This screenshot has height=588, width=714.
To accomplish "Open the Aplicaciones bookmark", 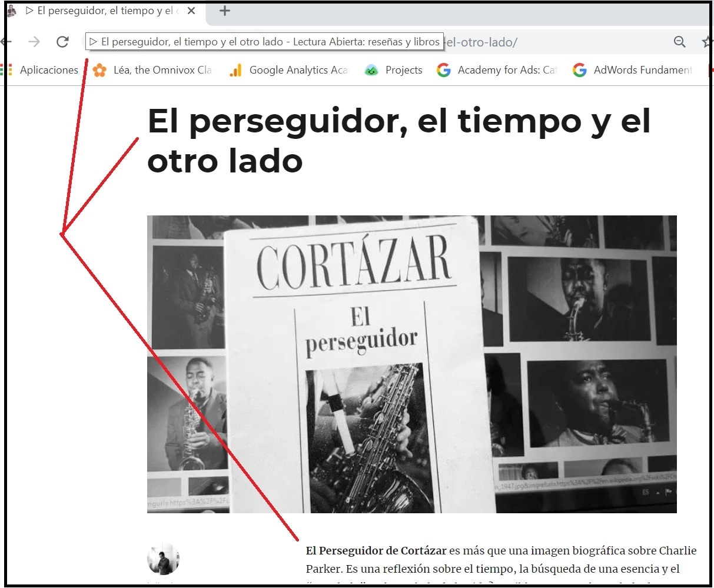I will point(49,70).
